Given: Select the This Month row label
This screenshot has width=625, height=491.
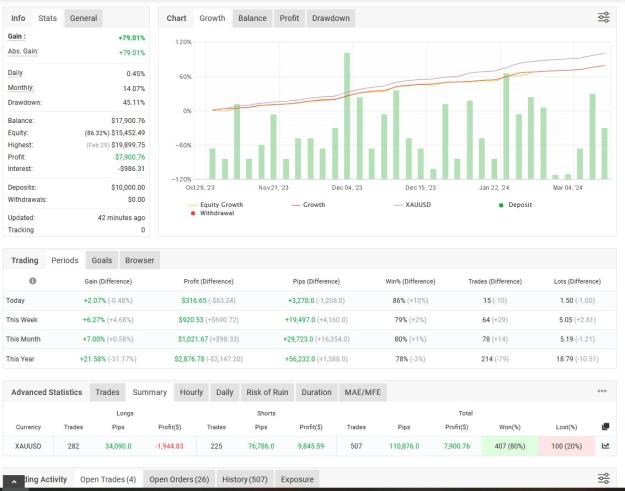Looking at the screenshot, I should 23,339.
